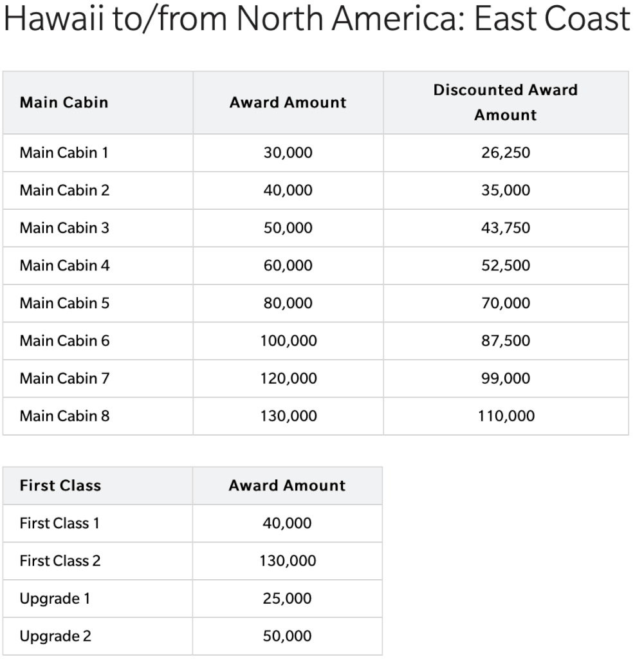This screenshot has height=659, width=644.
Task: Click the 30,000 award amount cell
Action: pos(288,153)
